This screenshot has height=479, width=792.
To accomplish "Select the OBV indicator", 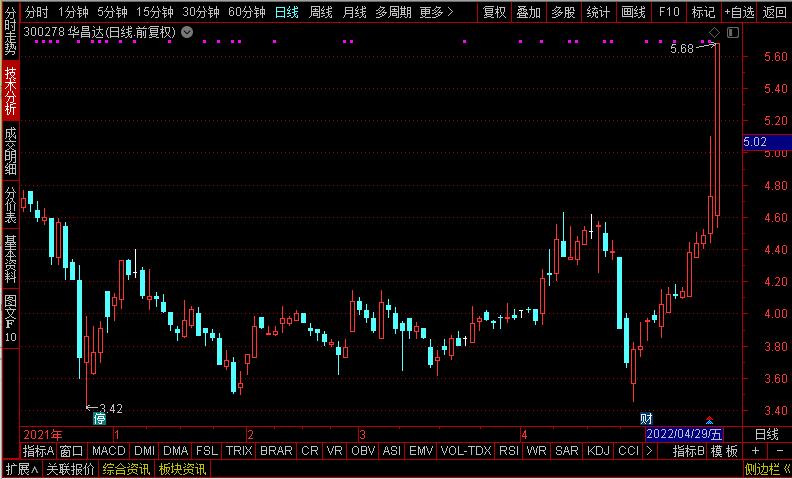I will pos(363,451).
